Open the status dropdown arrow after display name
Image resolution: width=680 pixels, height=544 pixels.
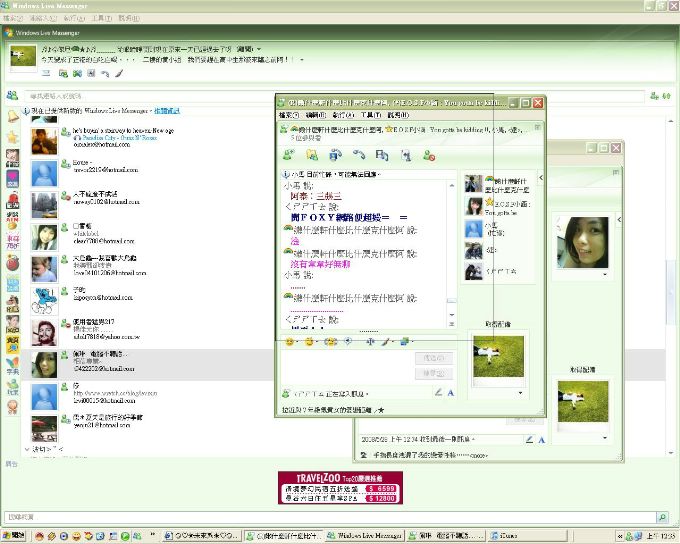click(x=259, y=49)
